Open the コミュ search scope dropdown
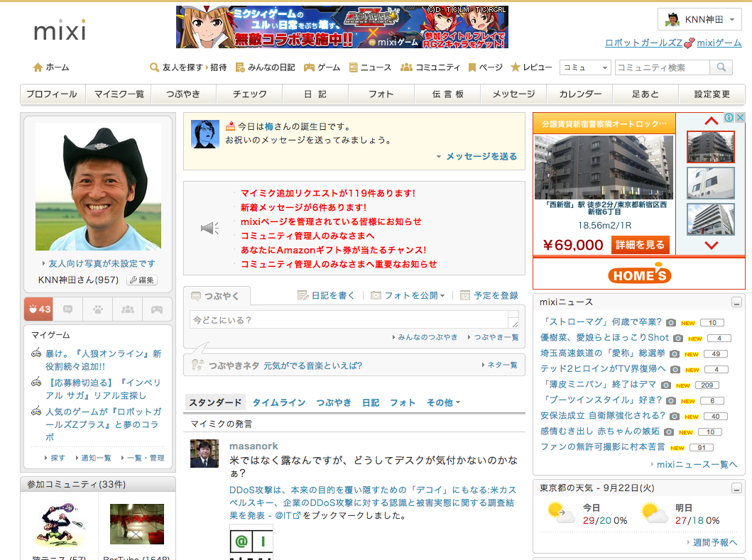The height and width of the screenshot is (560, 752). (x=585, y=67)
